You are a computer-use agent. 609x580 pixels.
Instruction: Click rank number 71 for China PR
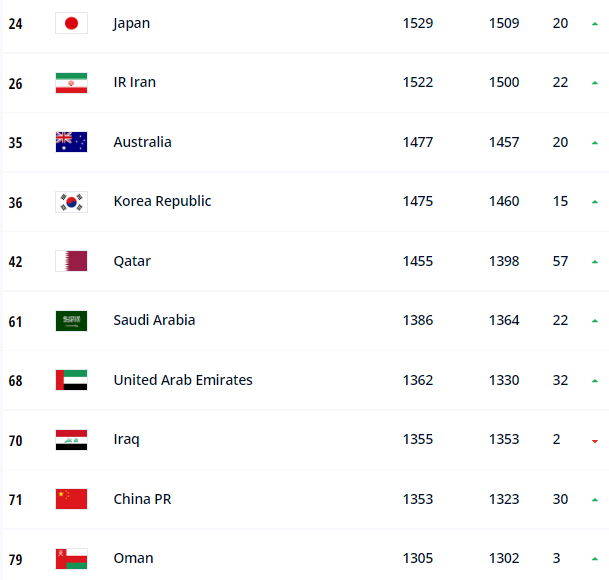pyautogui.click(x=16, y=500)
